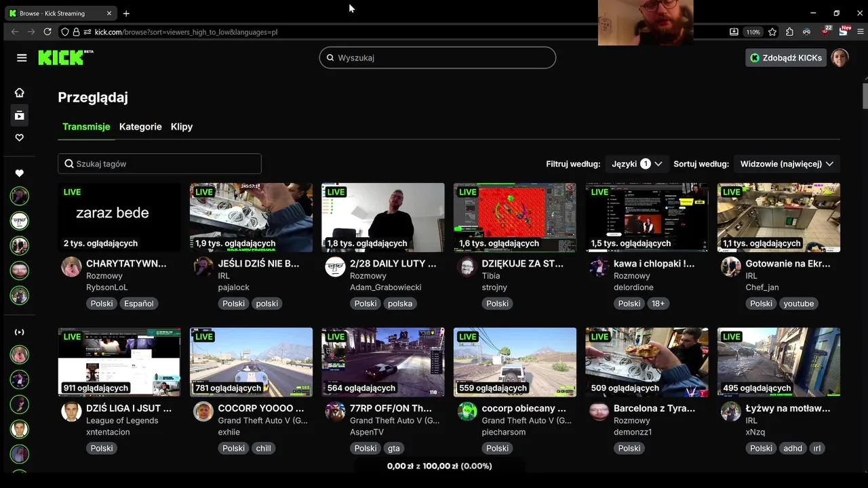The image size is (868, 488).
Task: Open the Tibia category link
Action: [491, 276]
